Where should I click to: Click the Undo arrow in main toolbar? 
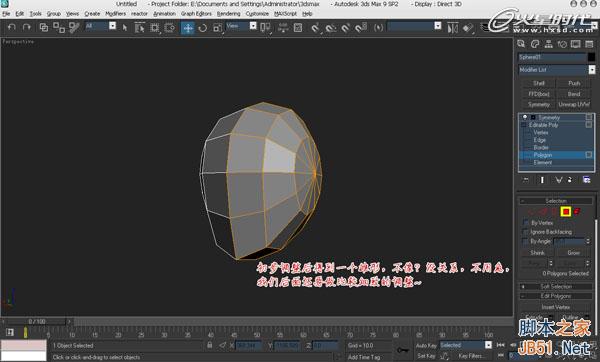11,27
